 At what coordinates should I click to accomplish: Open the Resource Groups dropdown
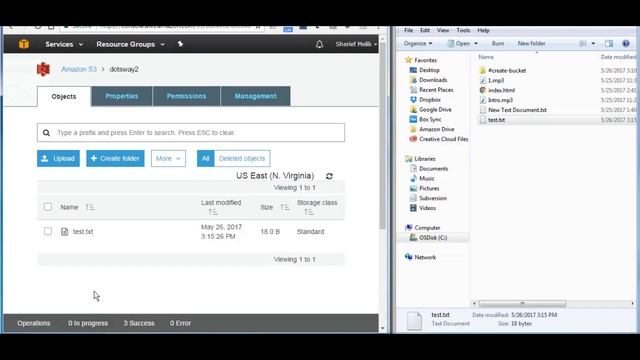tap(131, 44)
